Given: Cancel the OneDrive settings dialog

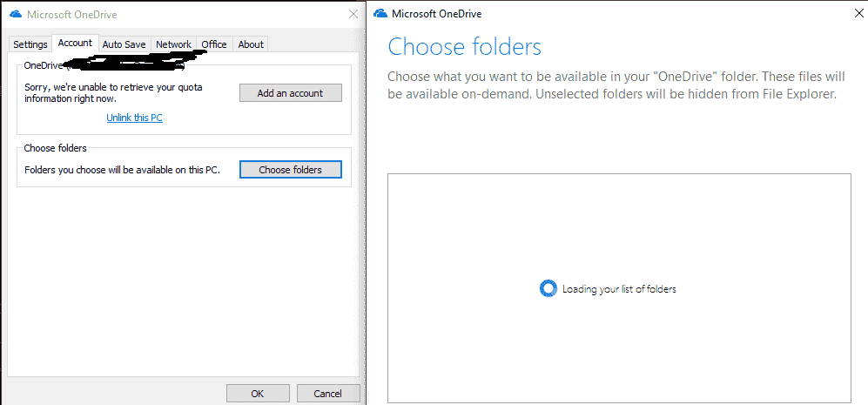Looking at the screenshot, I should click(x=327, y=394).
